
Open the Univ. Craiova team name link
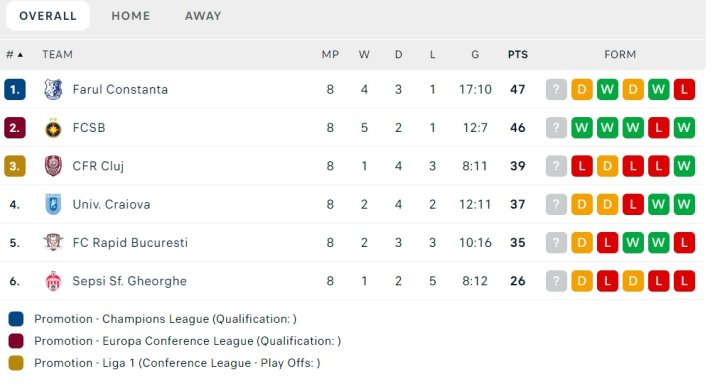(x=111, y=204)
